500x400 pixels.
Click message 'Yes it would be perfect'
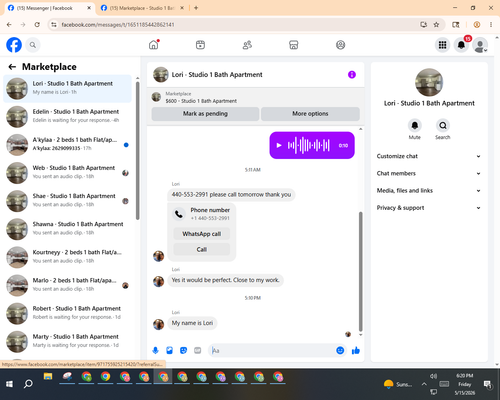point(225,280)
